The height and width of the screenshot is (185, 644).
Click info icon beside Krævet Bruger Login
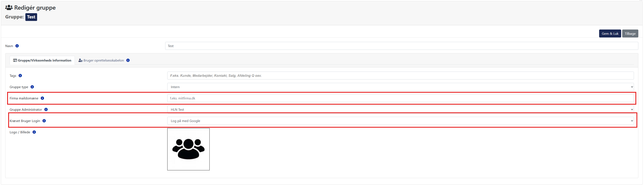click(x=44, y=121)
